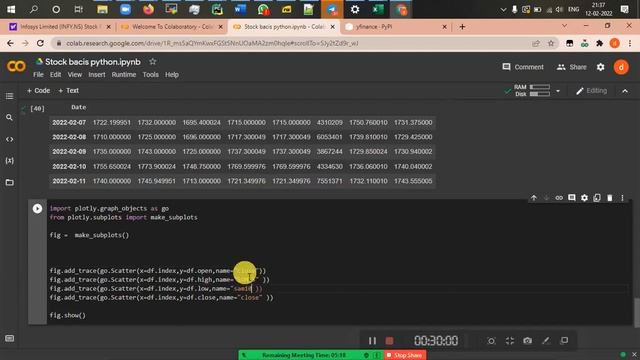Open the View menu
640x360 pixels.
(x=75, y=75)
